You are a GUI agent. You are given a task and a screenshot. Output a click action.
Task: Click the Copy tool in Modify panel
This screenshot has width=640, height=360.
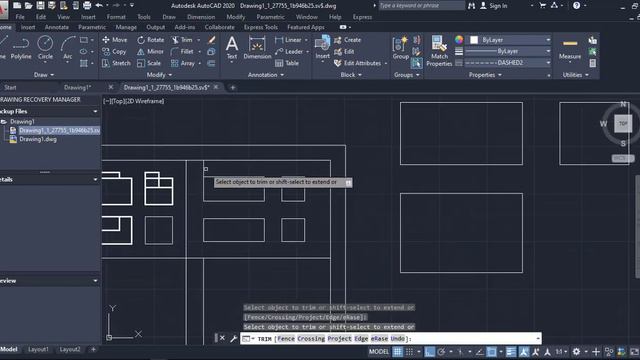(x=114, y=51)
